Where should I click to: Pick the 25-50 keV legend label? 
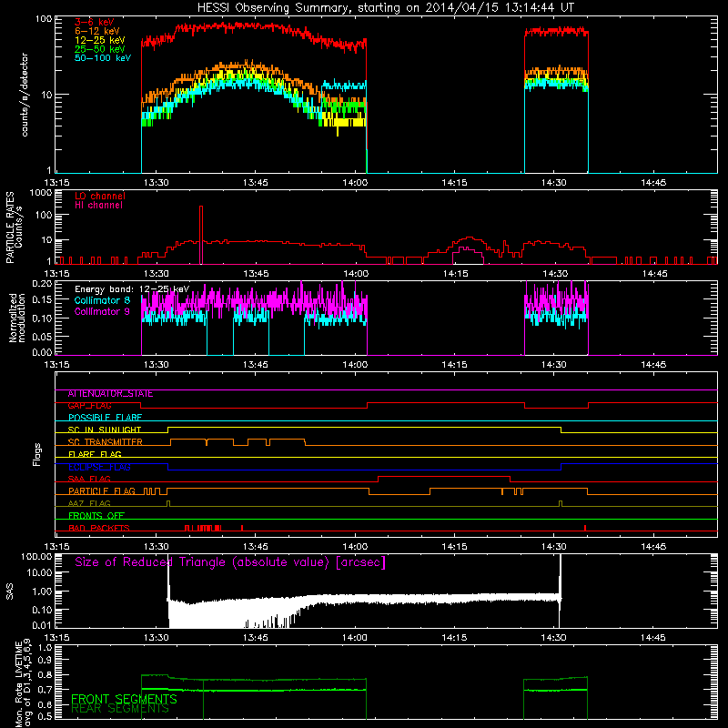click(100, 49)
